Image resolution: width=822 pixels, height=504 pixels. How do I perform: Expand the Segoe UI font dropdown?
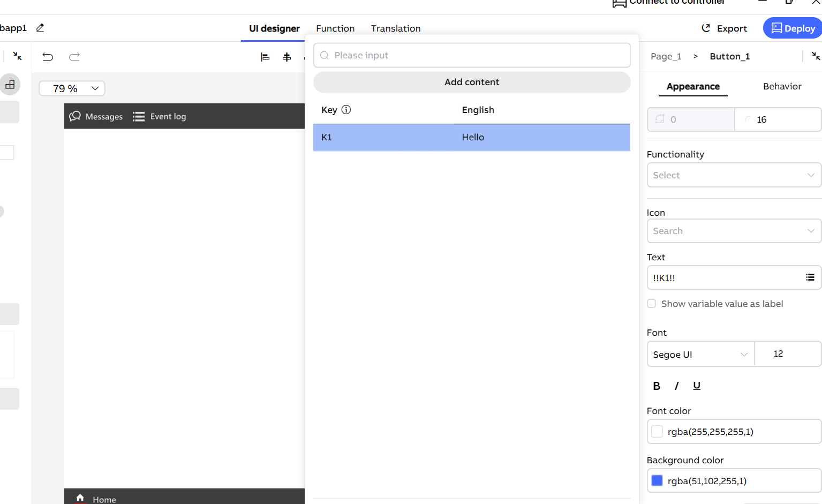[700, 355]
